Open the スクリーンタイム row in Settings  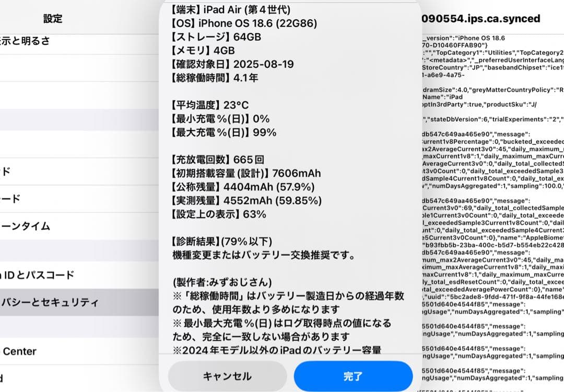tap(79, 226)
